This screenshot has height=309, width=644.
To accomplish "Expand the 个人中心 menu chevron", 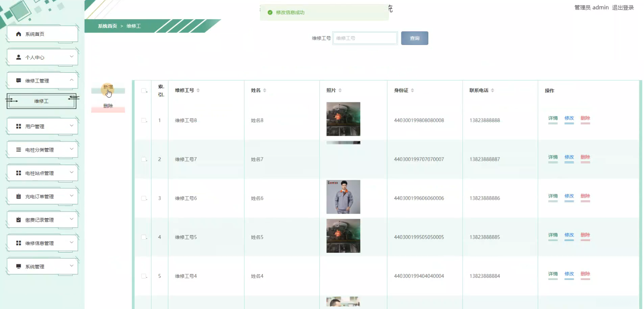I will pyautogui.click(x=72, y=57).
